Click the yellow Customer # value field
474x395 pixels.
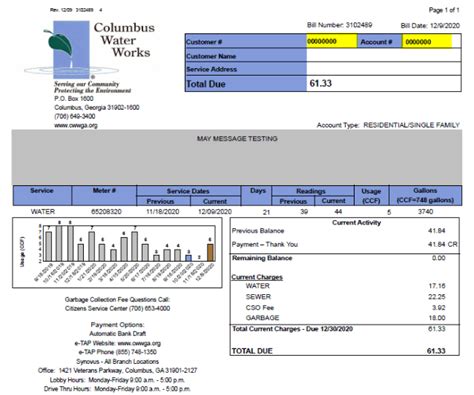click(x=332, y=41)
